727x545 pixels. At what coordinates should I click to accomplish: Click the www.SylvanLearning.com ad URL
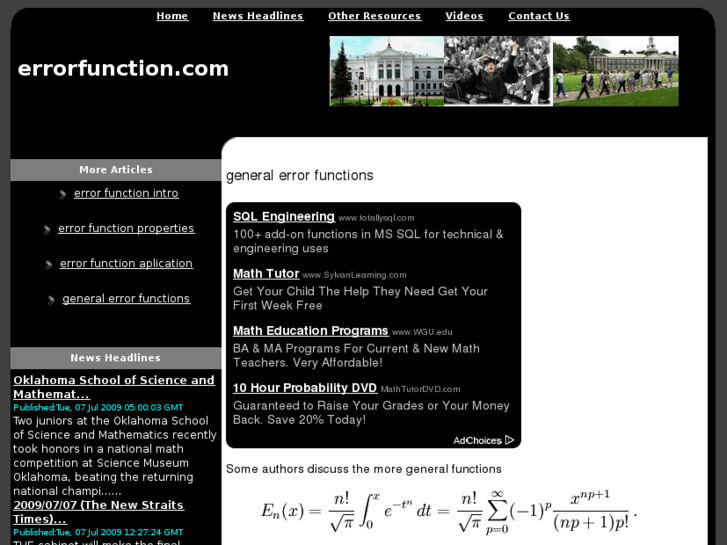click(x=354, y=275)
